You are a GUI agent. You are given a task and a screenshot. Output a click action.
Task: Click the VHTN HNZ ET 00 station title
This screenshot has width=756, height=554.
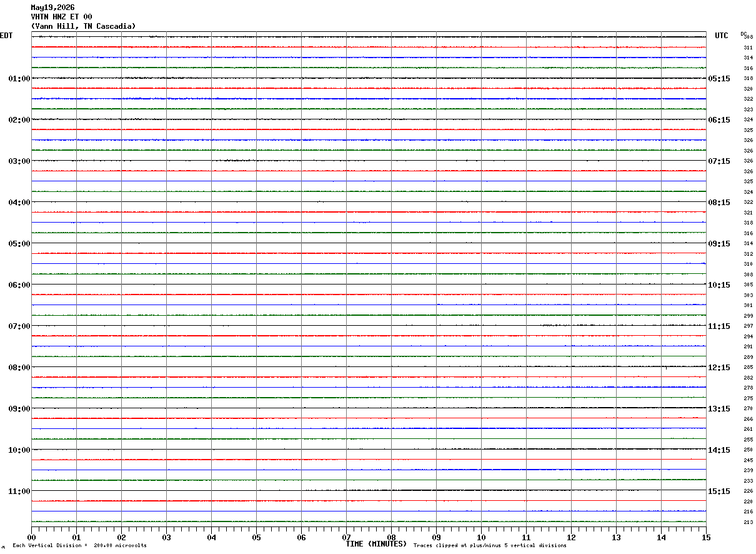pos(61,17)
